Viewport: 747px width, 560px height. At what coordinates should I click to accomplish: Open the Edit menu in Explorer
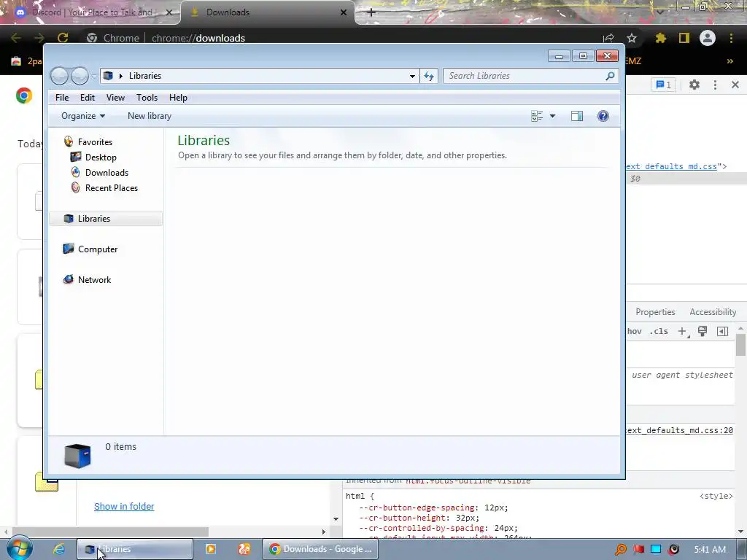pos(88,98)
